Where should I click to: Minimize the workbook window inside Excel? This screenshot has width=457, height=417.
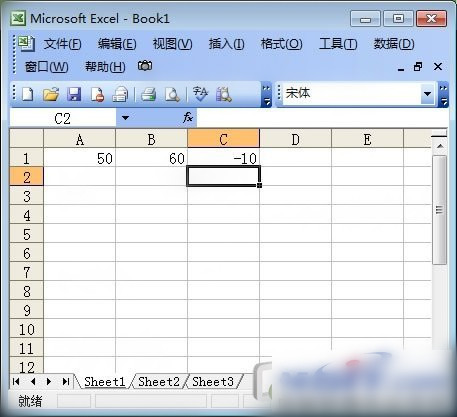point(401,69)
